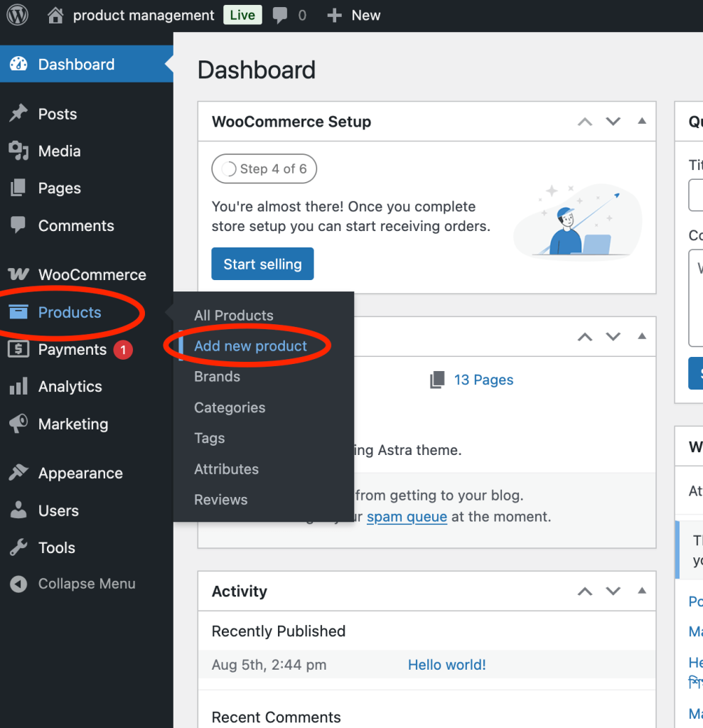Viewport: 703px width, 728px height.
Task: Open Media from the sidebar
Action: [x=59, y=151]
